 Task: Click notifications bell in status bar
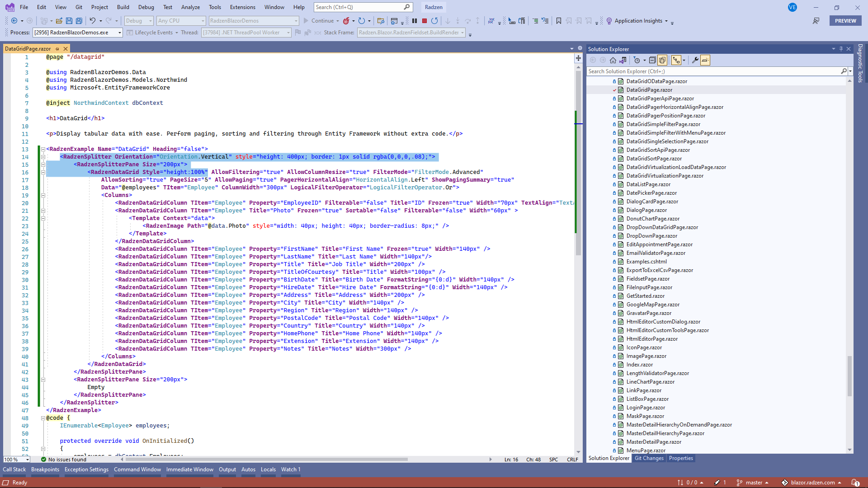pyautogui.click(x=855, y=483)
